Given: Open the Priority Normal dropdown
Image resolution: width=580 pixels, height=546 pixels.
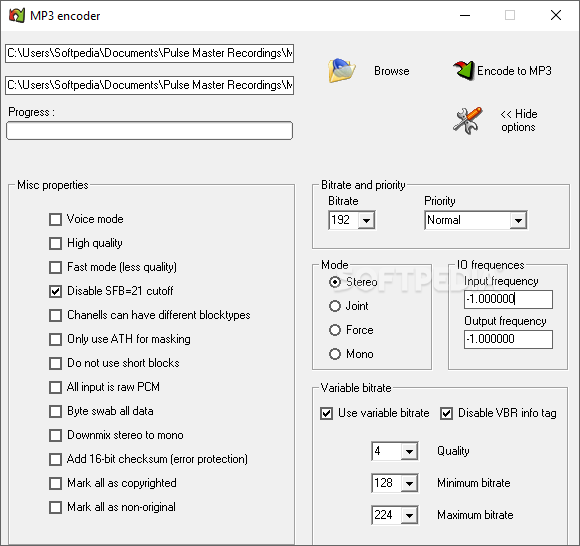Looking at the screenshot, I should [x=518, y=220].
